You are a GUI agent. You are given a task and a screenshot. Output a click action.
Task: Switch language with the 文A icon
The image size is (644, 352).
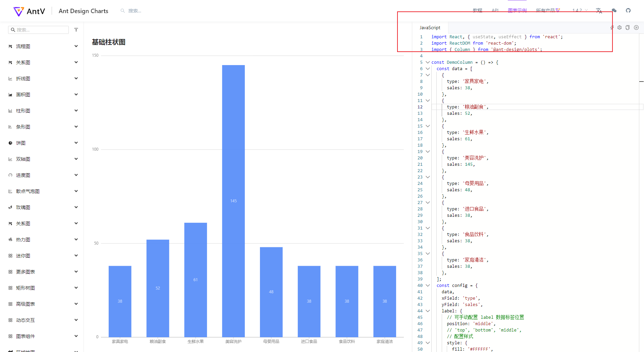pyautogui.click(x=599, y=10)
